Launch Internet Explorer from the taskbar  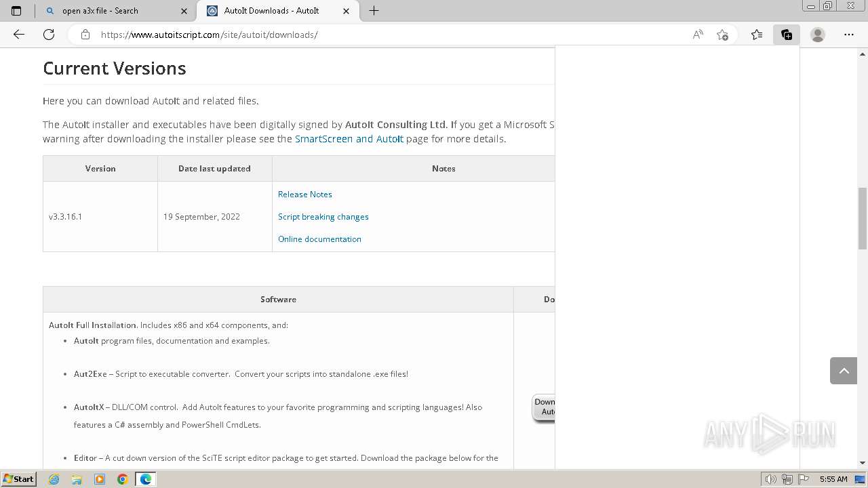pyautogui.click(x=54, y=479)
